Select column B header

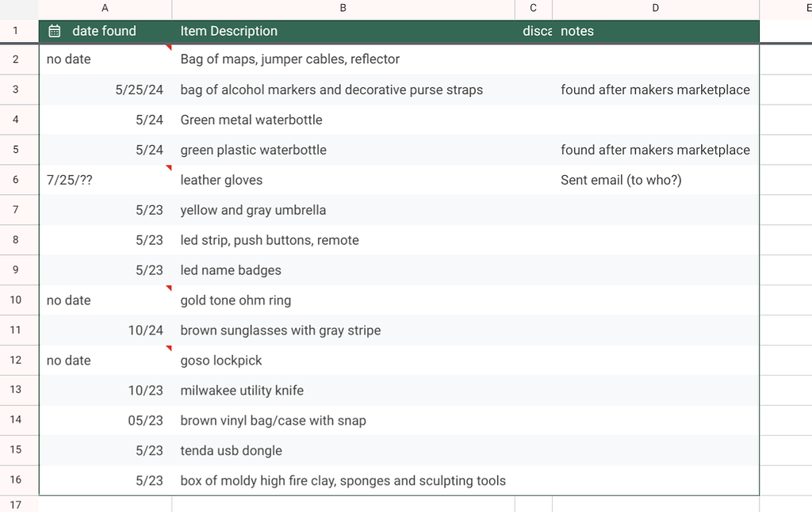(343, 8)
